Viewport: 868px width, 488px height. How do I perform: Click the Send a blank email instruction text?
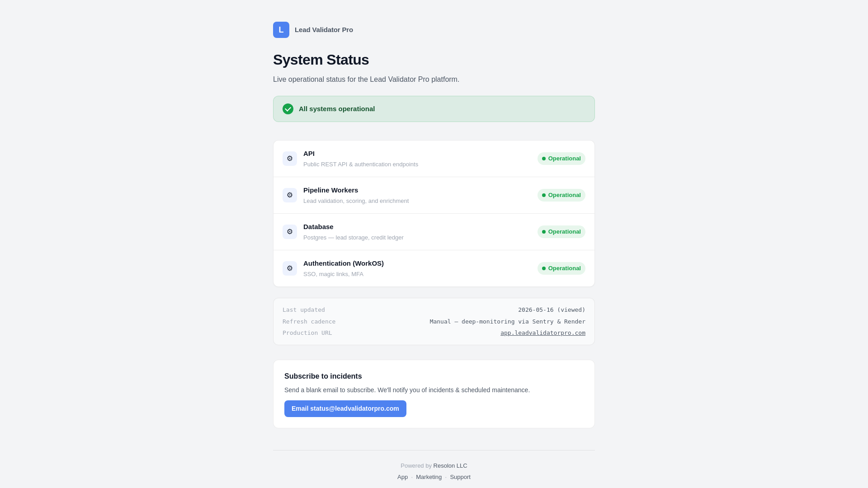coord(407,390)
